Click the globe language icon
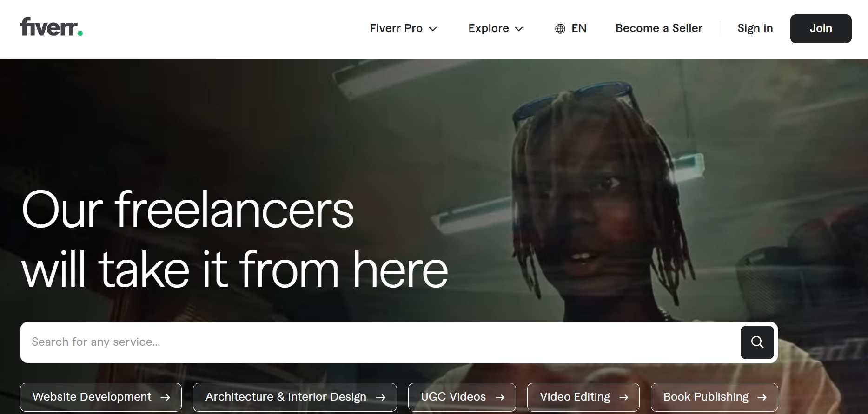The width and height of the screenshot is (868, 414). 560,29
